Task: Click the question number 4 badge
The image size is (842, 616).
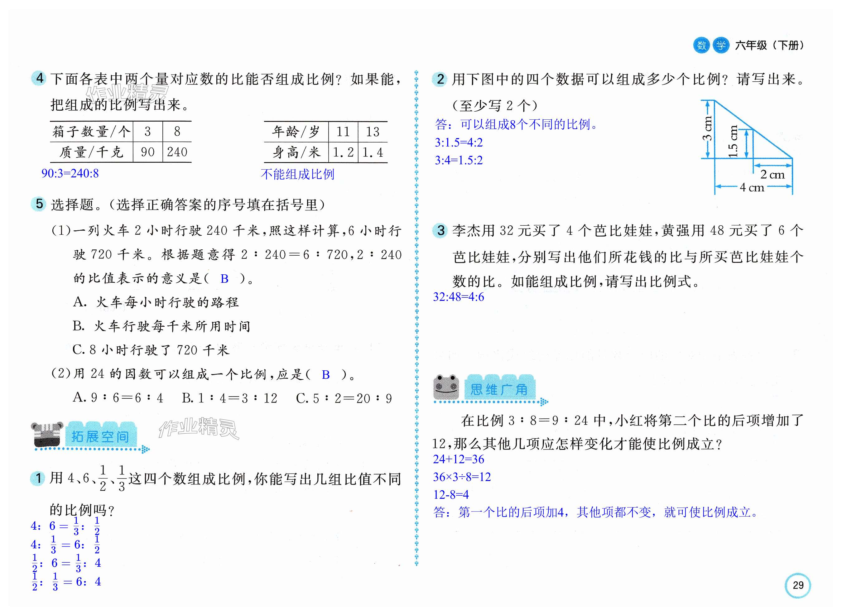Action: click(x=39, y=78)
